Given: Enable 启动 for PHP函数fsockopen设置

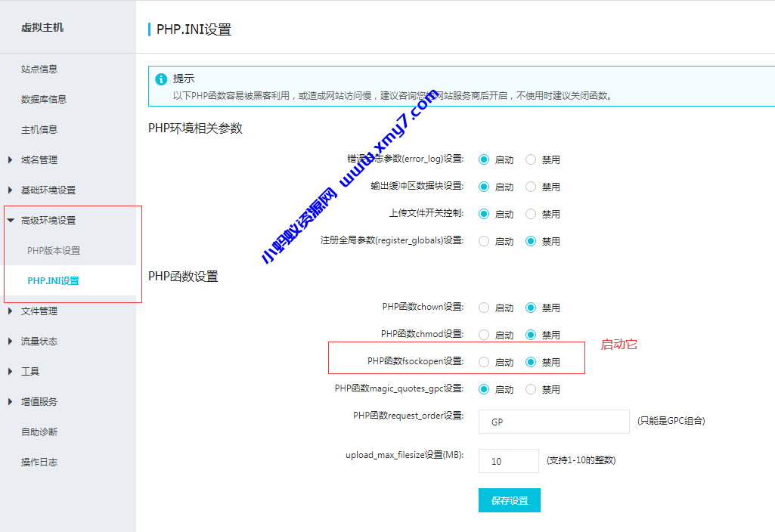Looking at the screenshot, I should (x=484, y=361).
